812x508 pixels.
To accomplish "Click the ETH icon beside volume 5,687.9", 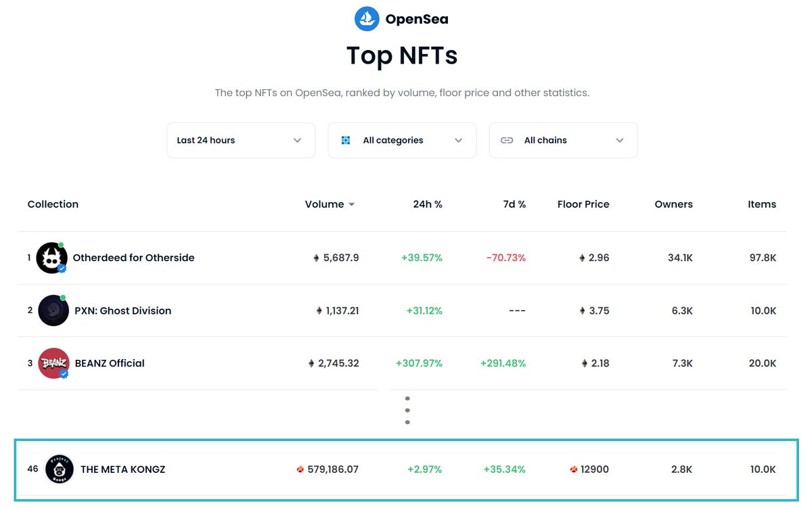I will click(316, 258).
